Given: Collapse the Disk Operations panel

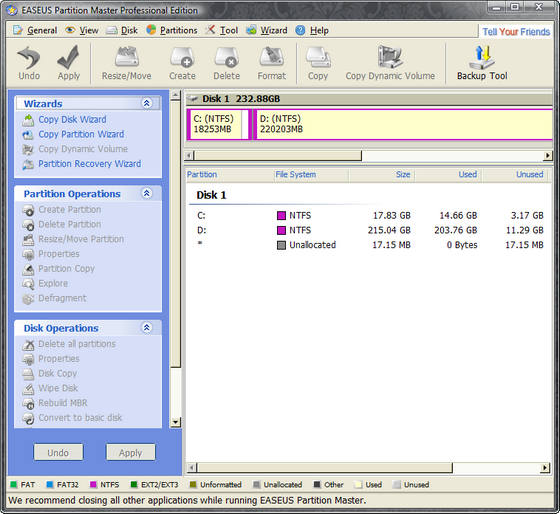Looking at the screenshot, I should 147,328.
